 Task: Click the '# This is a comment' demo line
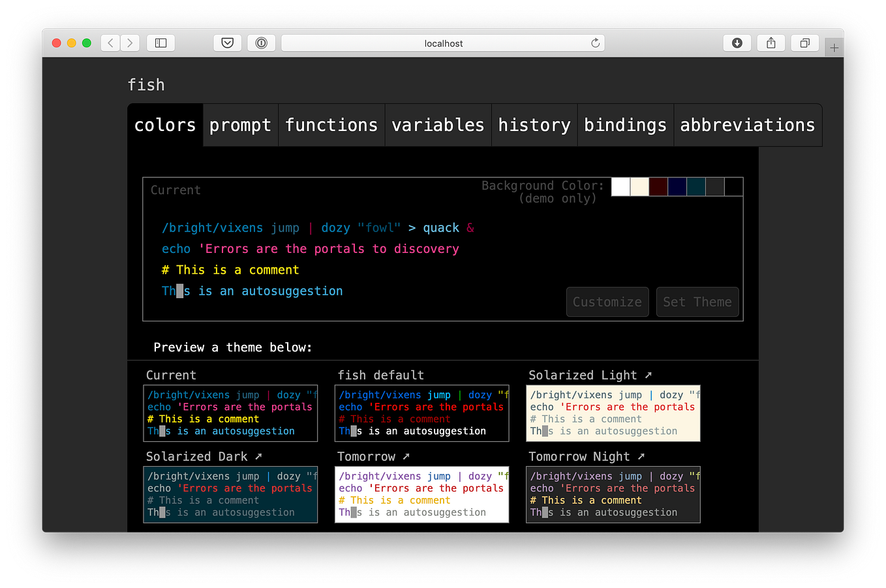[230, 270]
